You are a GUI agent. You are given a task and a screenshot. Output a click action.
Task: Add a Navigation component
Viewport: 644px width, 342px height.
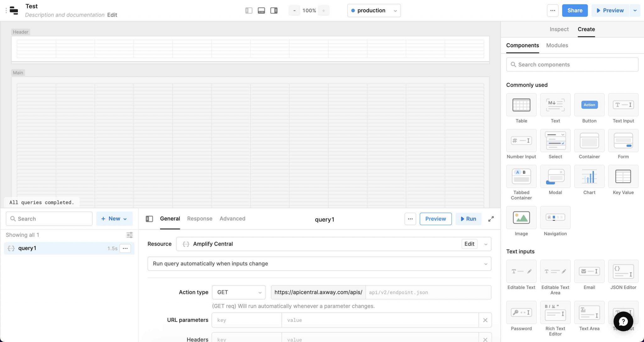tap(555, 217)
